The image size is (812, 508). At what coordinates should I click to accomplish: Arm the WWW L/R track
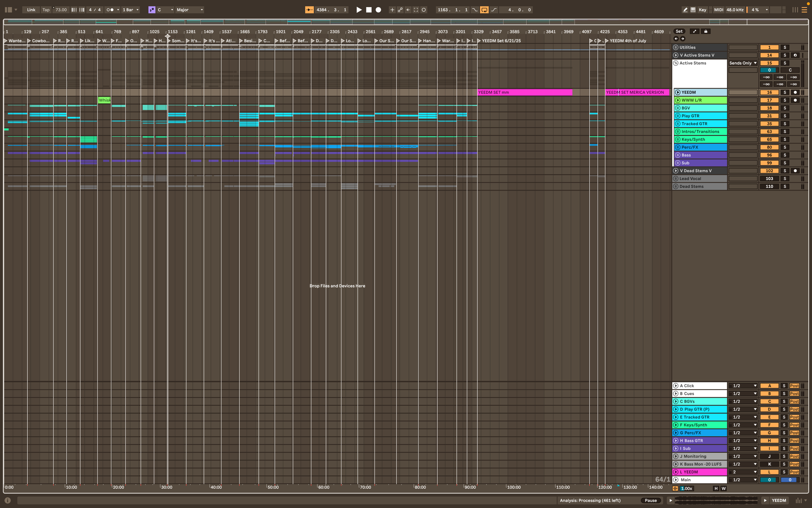pyautogui.click(x=795, y=100)
